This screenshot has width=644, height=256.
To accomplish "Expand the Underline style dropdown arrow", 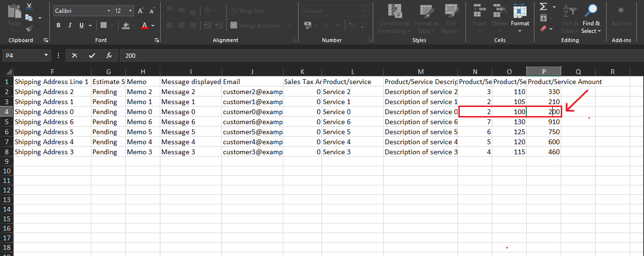I will tap(89, 25).
